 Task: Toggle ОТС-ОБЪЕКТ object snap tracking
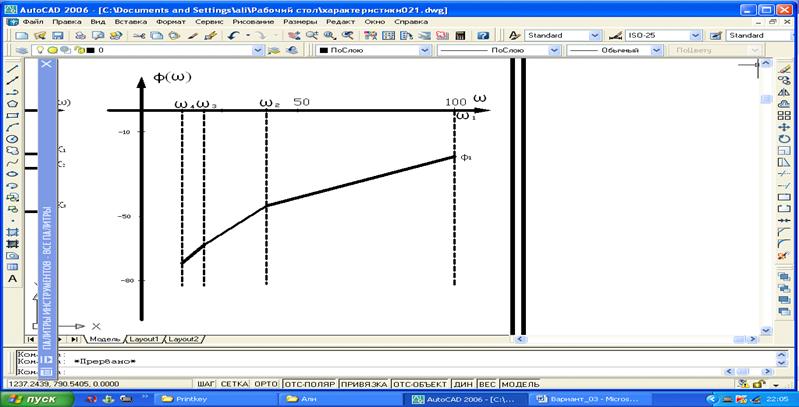420,384
